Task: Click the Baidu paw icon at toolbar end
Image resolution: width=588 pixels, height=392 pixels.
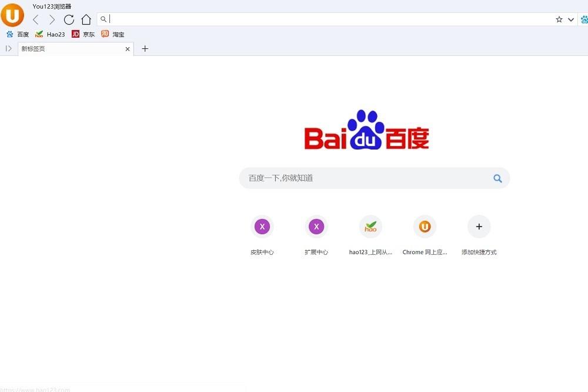Action: 584,19
